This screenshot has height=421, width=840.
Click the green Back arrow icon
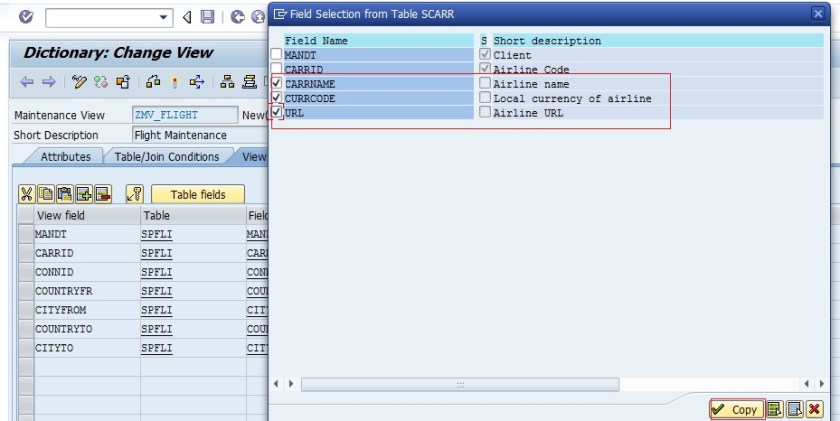point(237,17)
